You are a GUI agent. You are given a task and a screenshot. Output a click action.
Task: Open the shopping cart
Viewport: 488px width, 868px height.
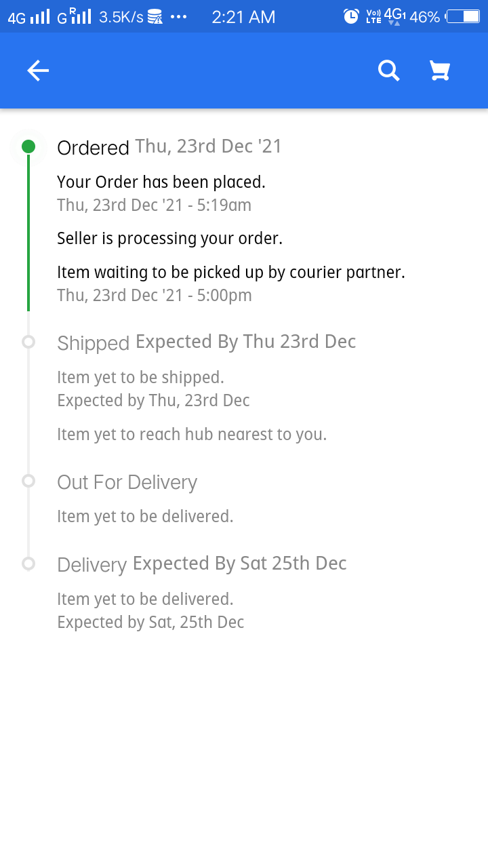point(440,71)
